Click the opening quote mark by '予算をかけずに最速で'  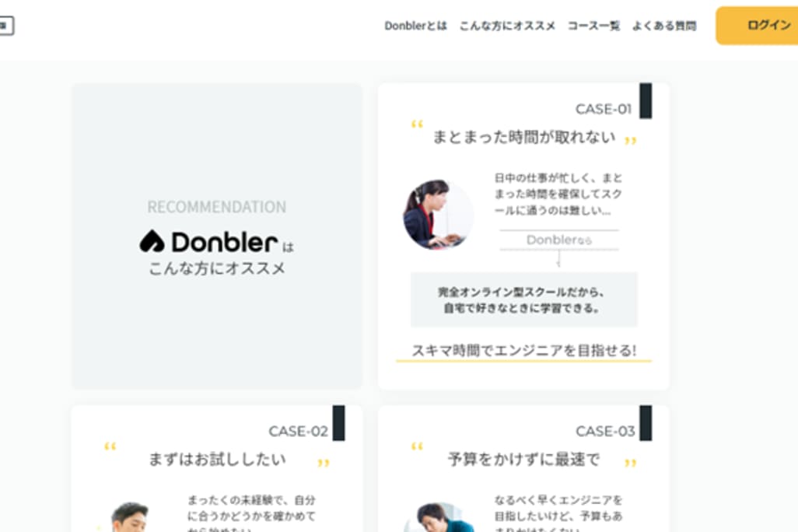[x=417, y=447]
